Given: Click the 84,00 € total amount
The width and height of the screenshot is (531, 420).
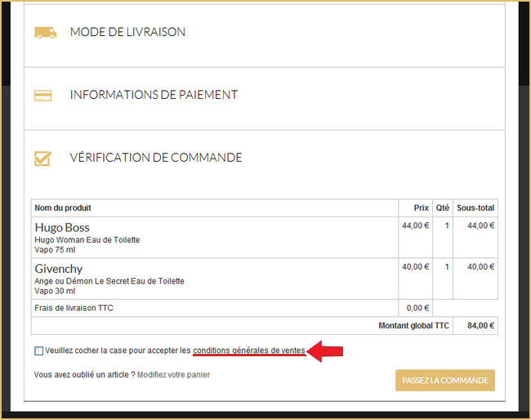Looking at the screenshot, I should [x=481, y=326].
